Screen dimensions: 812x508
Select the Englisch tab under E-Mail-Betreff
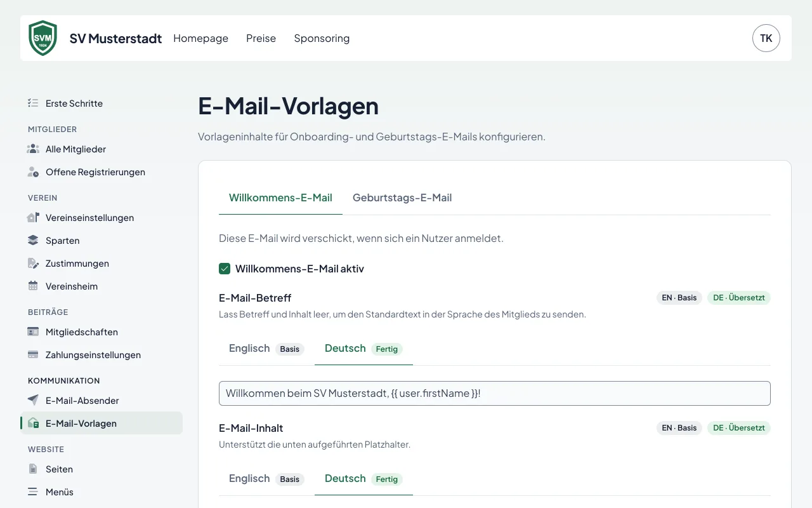click(x=266, y=348)
